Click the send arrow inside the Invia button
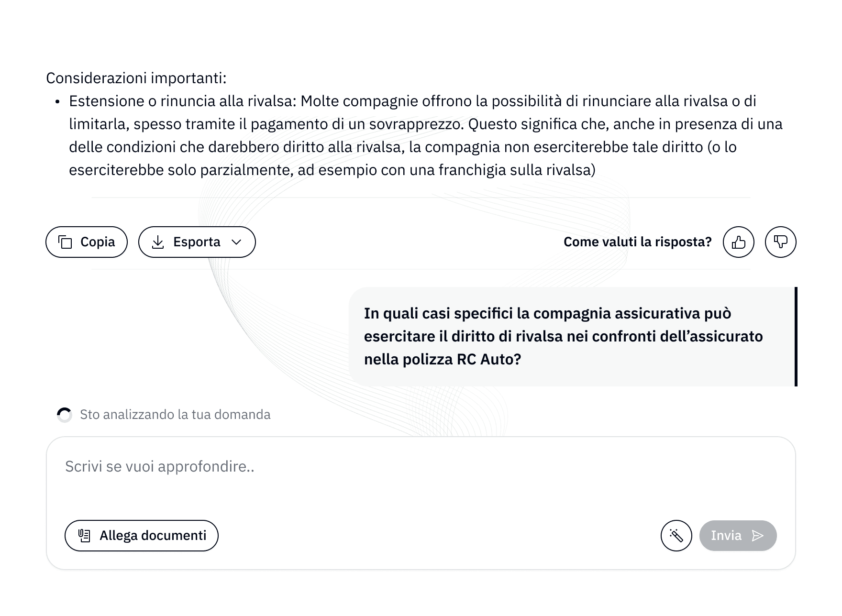Image resolution: width=842 pixels, height=616 pixels. [x=758, y=536]
